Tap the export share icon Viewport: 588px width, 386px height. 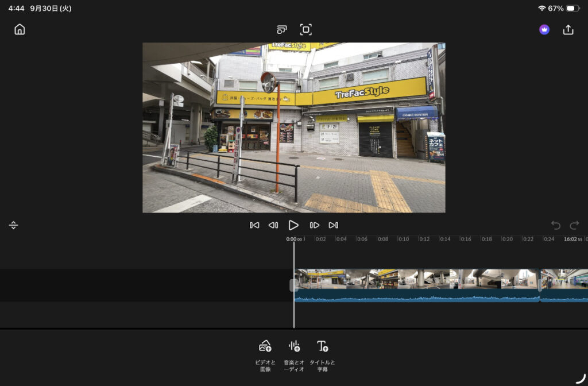[x=568, y=30]
